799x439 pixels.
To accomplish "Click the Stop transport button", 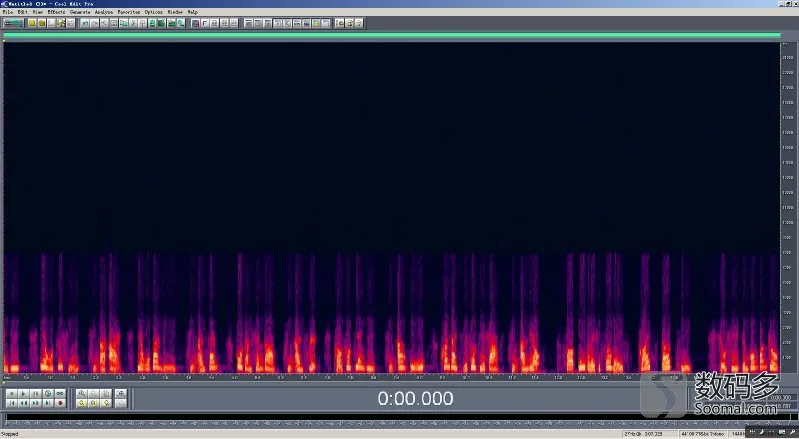I will (x=11, y=394).
